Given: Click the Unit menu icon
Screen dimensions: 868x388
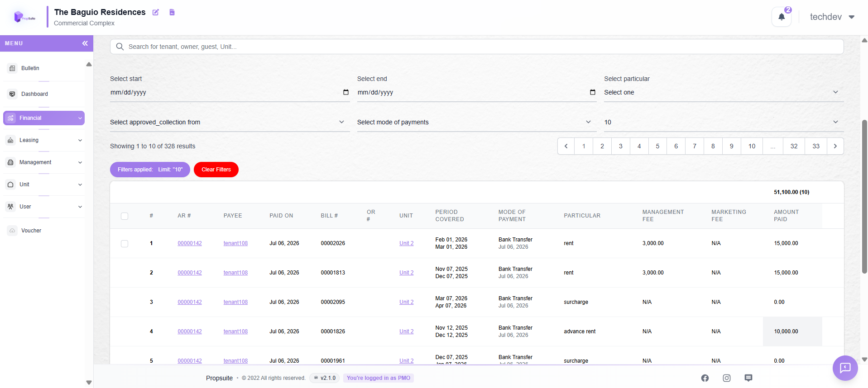Looking at the screenshot, I should point(10,185).
